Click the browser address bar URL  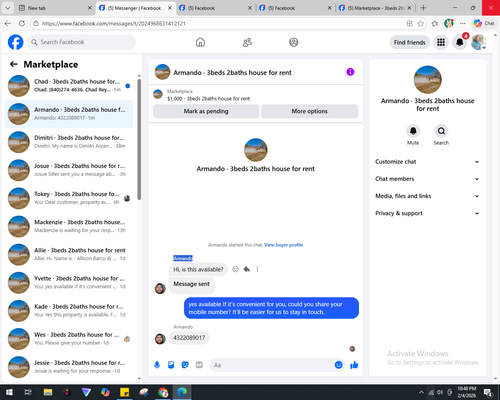tap(114, 23)
